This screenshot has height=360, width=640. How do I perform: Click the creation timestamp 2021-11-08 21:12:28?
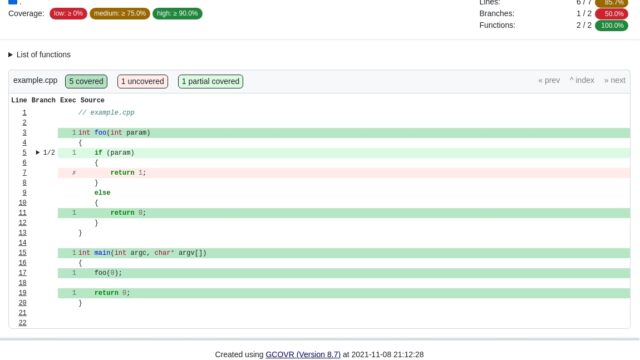coord(387,354)
